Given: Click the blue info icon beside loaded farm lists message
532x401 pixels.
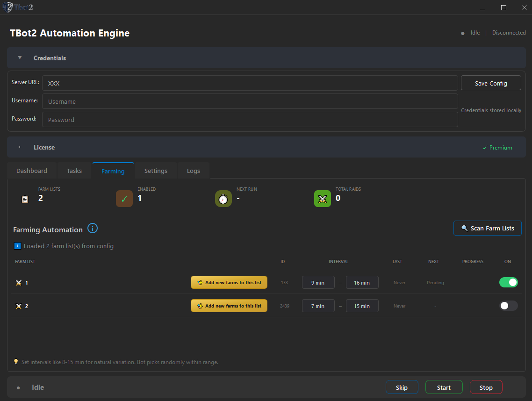Looking at the screenshot, I should tap(17, 245).
